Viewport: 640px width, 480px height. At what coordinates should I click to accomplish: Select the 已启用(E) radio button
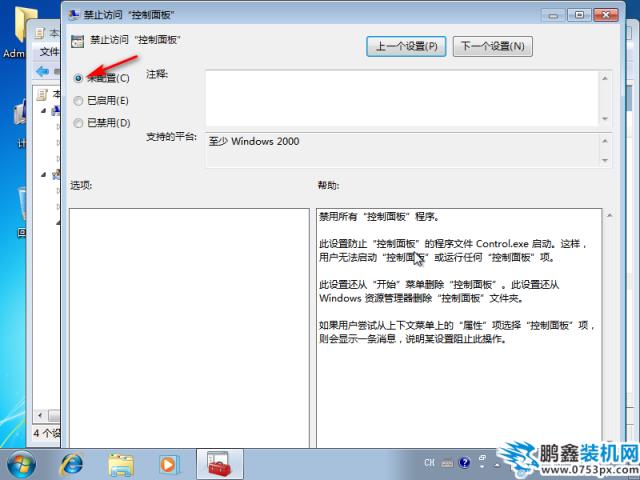78,100
